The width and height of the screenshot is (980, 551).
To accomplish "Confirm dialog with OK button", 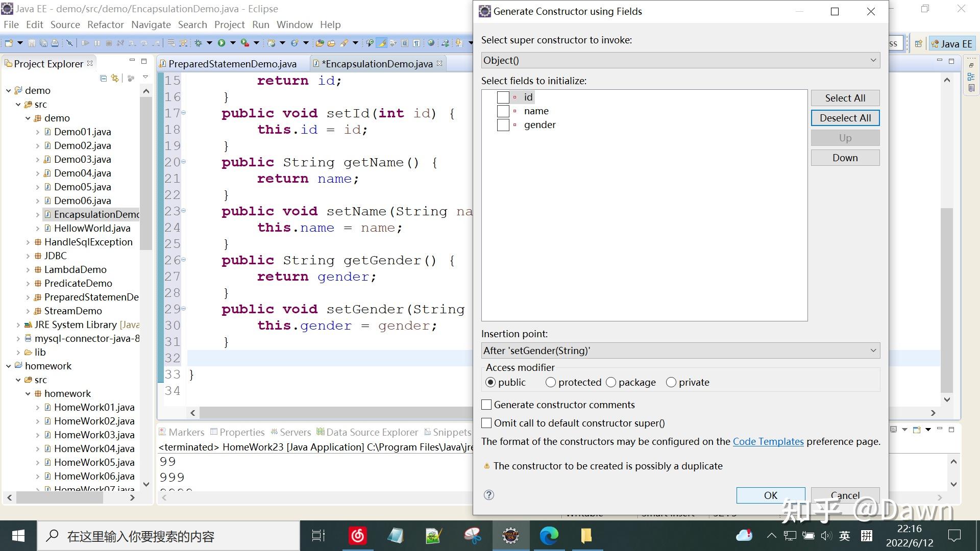I will 771,495.
